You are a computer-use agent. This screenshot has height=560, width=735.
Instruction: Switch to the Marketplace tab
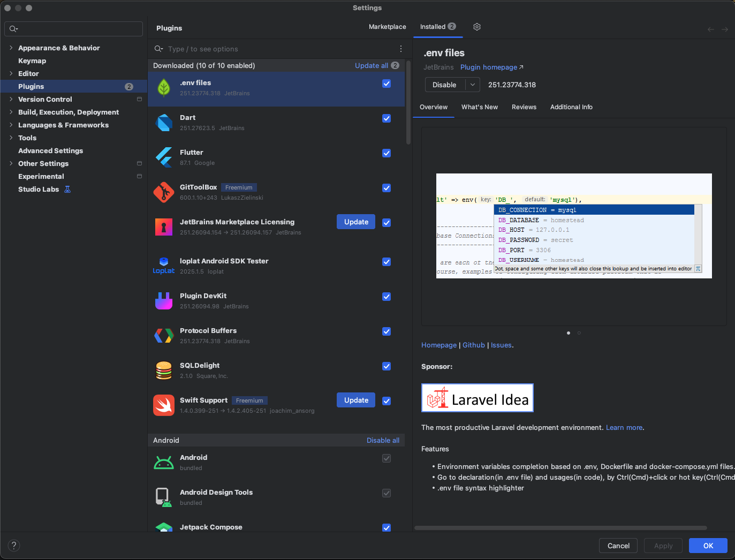click(x=387, y=27)
